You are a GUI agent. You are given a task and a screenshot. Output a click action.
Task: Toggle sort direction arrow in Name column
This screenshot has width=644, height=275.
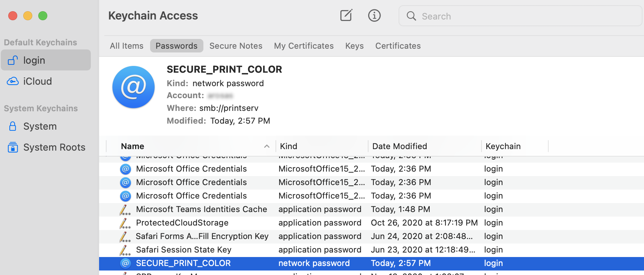pyautogui.click(x=267, y=146)
